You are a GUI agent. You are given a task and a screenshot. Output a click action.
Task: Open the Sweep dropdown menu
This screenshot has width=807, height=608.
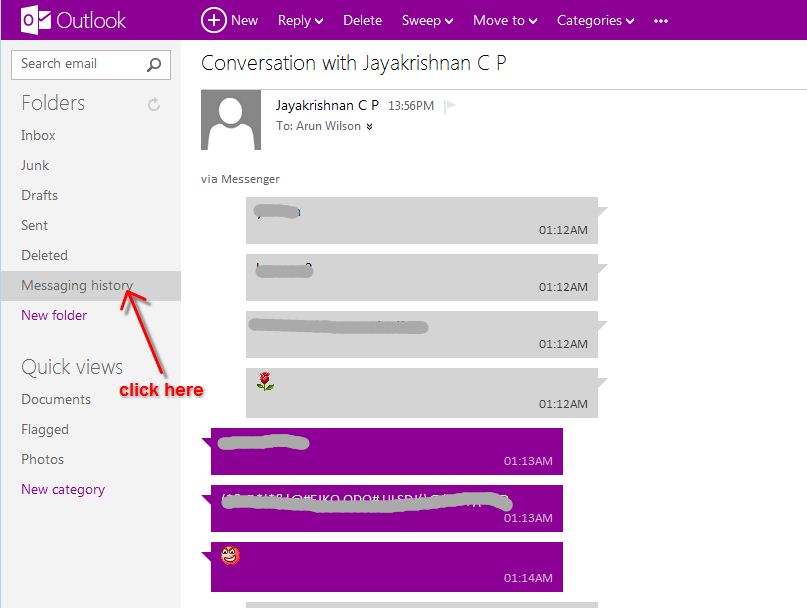point(427,20)
